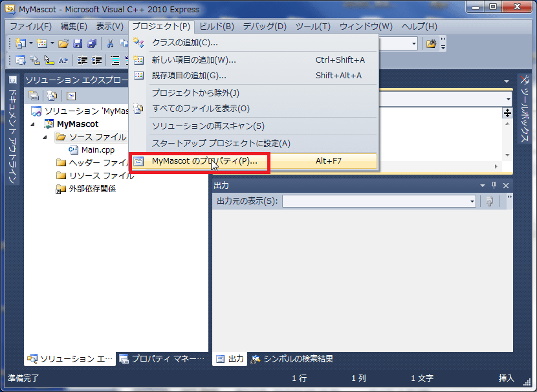Screen dimensions: 537x392
Task: Click the Save floppy disk icon
Action: tap(78, 43)
